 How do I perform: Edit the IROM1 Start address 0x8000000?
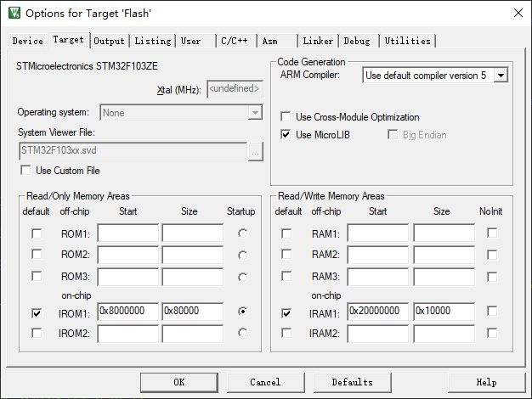tap(128, 312)
